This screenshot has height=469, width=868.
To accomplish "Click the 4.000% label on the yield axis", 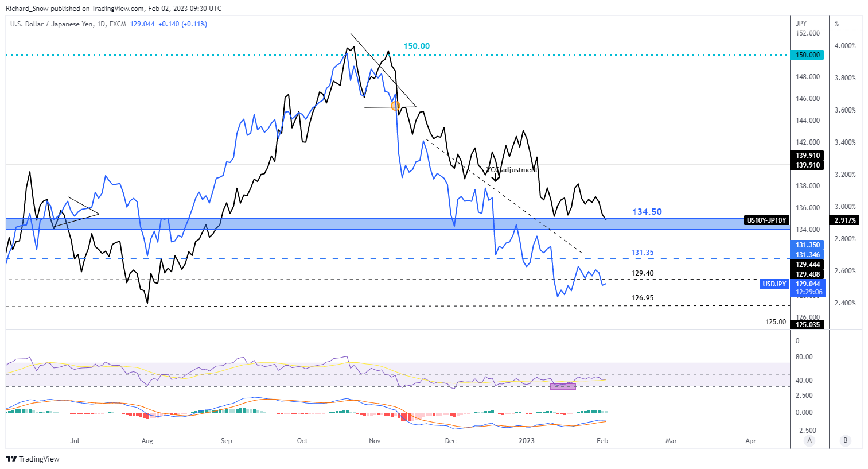I will click(x=846, y=46).
